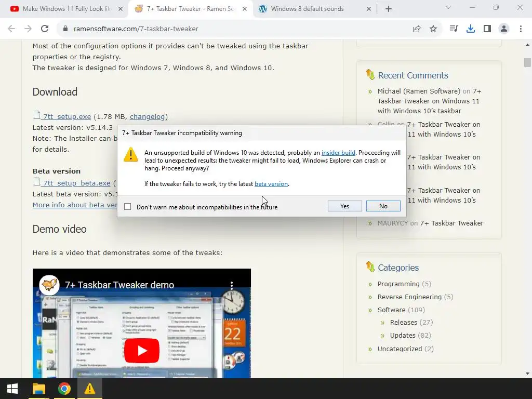This screenshot has width=532, height=399.
Task: Click the warning triangle icon in dialog
Action: (130, 154)
